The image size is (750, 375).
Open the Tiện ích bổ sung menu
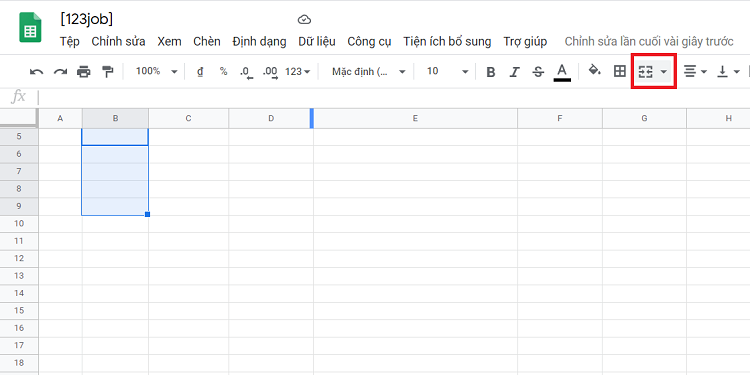[x=447, y=42]
